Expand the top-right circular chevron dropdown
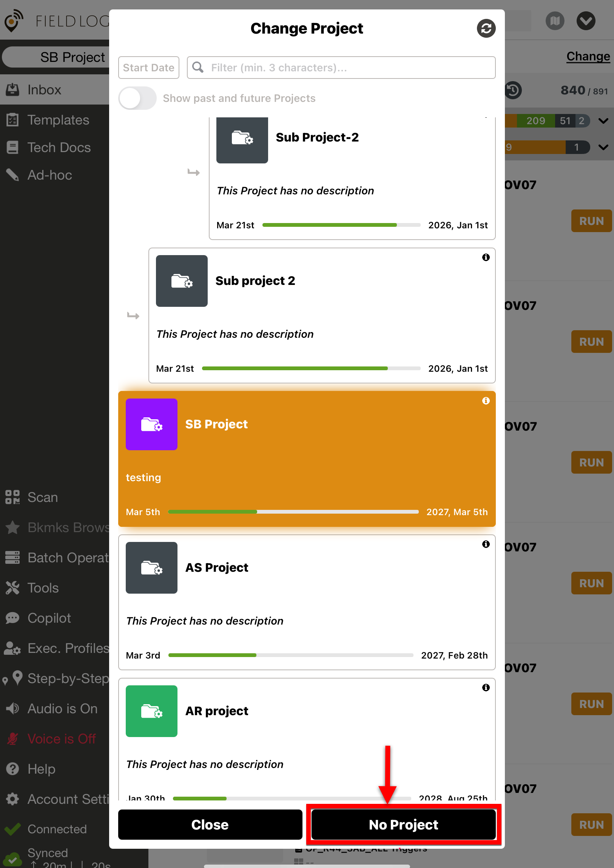Viewport: 614px width, 868px height. 586,21
